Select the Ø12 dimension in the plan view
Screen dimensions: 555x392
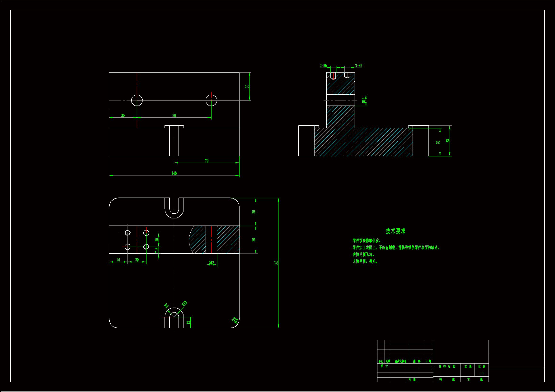[x=211, y=263]
